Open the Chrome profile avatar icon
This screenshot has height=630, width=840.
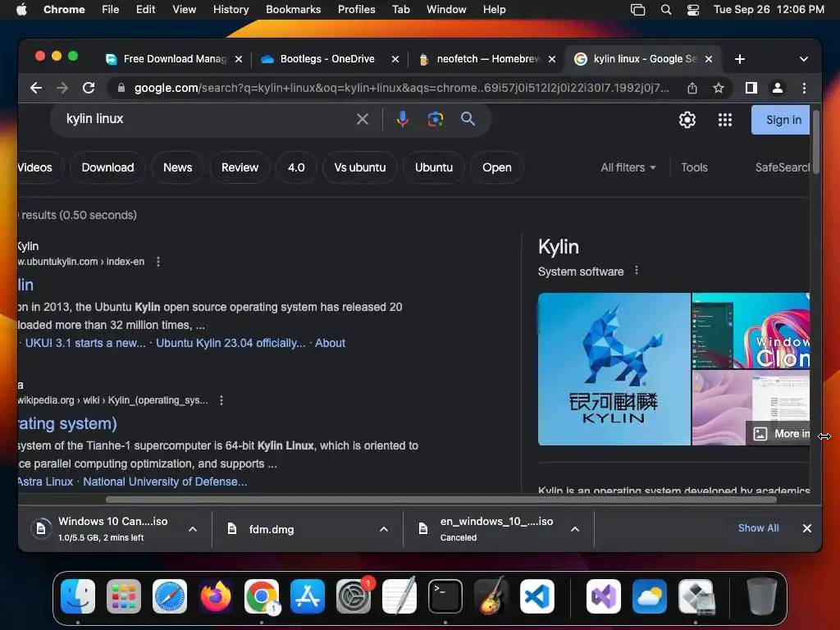(778, 88)
